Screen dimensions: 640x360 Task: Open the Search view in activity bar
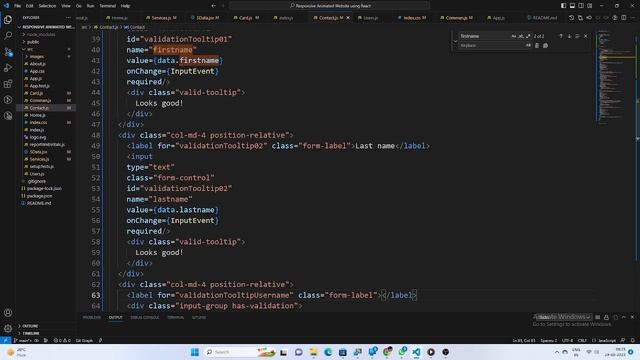pos(8,36)
